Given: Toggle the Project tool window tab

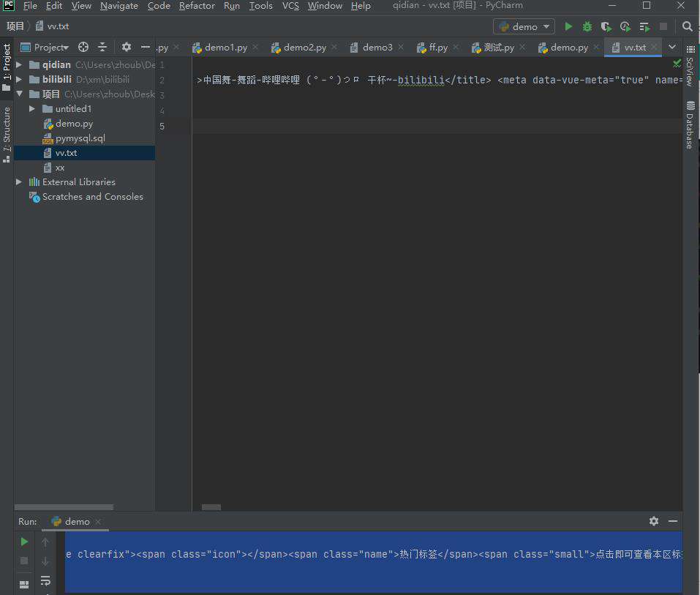Looking at the screenshot, I should point(7,67).
